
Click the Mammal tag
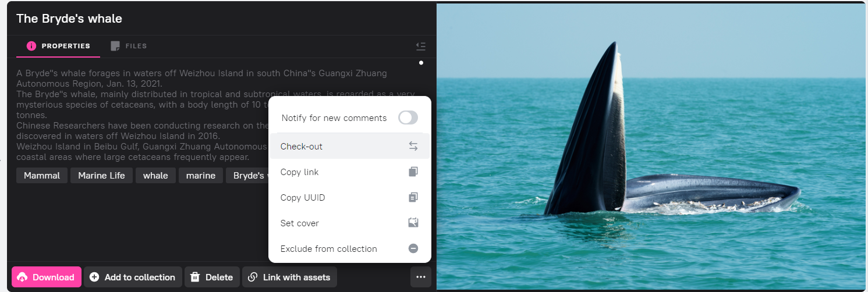coord(42,176)
